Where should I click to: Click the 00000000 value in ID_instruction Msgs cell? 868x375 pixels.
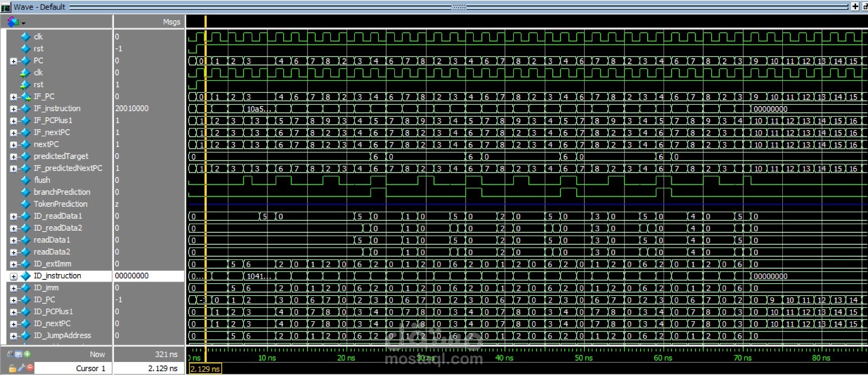[132, 276]
